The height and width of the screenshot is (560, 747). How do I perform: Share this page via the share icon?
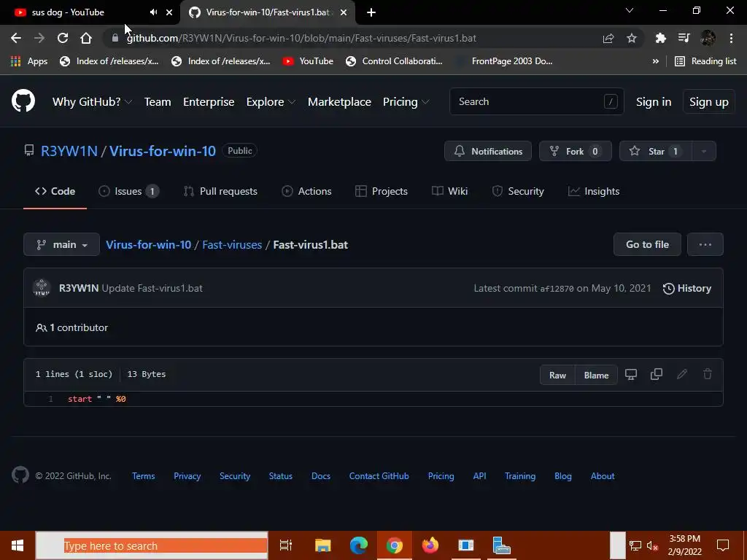(608, 38)
